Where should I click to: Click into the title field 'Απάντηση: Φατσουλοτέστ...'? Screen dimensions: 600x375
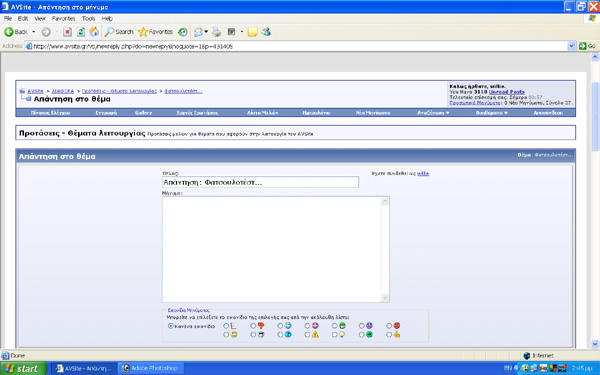[260, 182]
